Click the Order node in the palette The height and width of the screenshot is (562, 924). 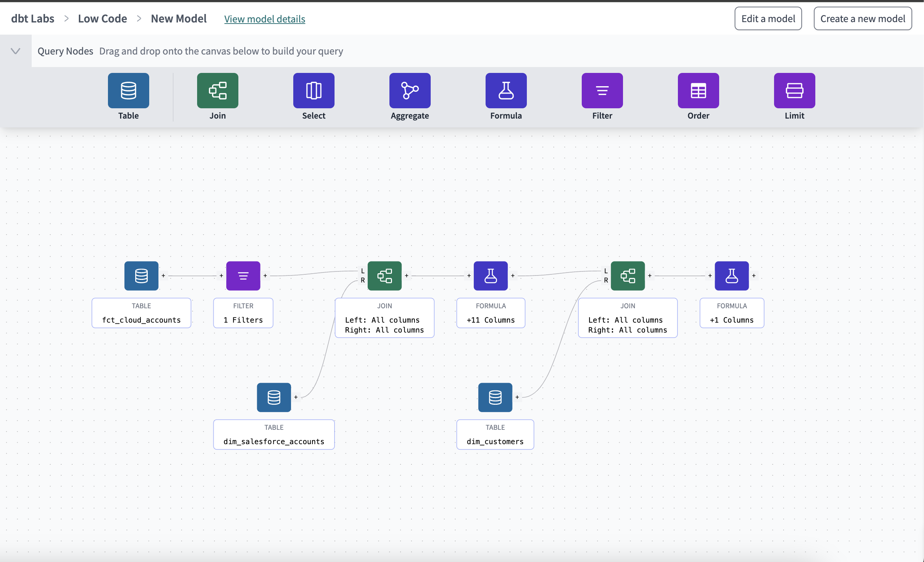click(698, 90)
